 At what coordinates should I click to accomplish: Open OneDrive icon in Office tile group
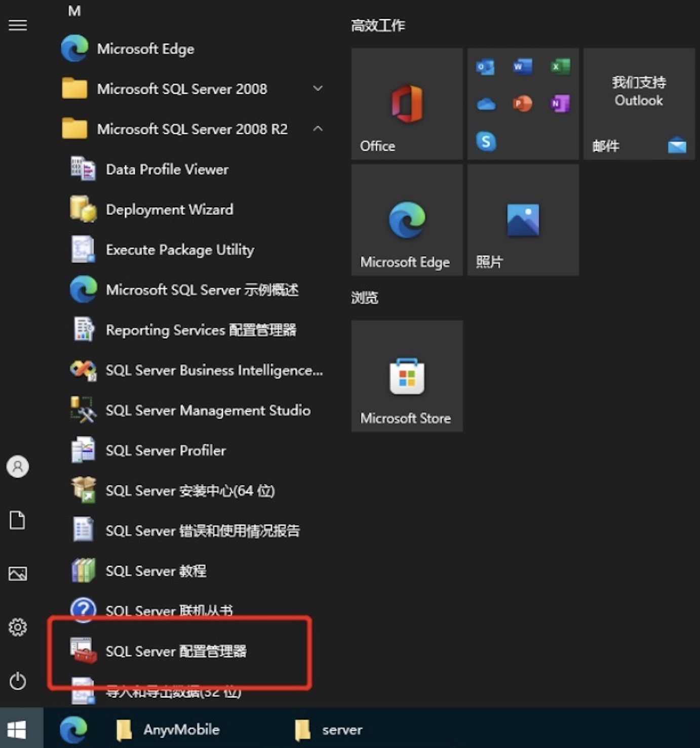click(486, 104)
